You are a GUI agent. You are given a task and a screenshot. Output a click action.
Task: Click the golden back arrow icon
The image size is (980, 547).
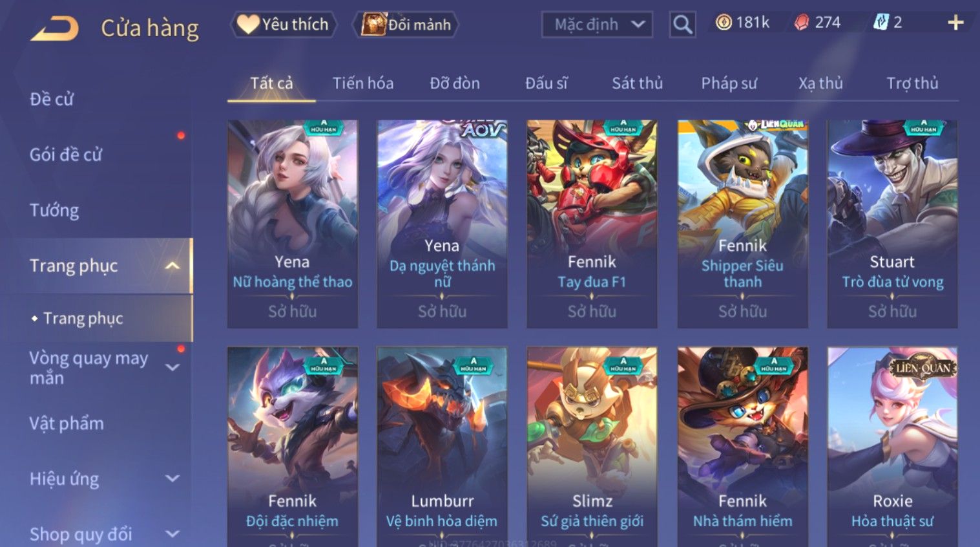(54, 28)
